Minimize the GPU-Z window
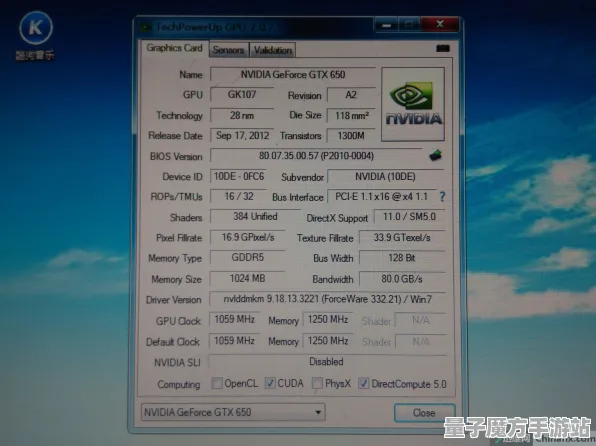Image resolution: width=596 pixels, height=446 pixels. tap(387, 25)
